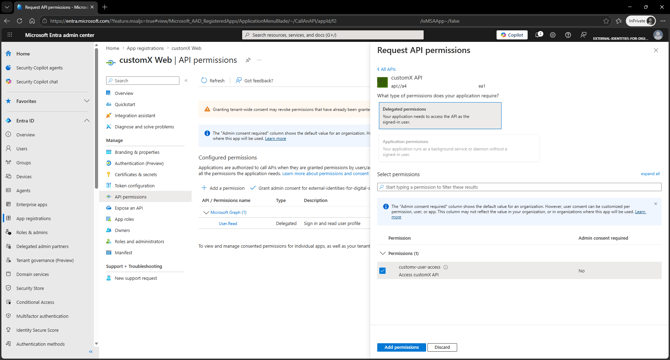This screenshot has height=360, width=670.
Task: Expand the Favorites section
Action: [x=87, y=101]
